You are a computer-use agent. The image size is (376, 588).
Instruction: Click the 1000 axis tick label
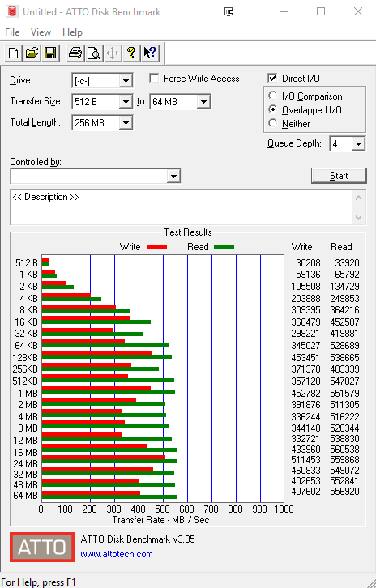[284, 509]
